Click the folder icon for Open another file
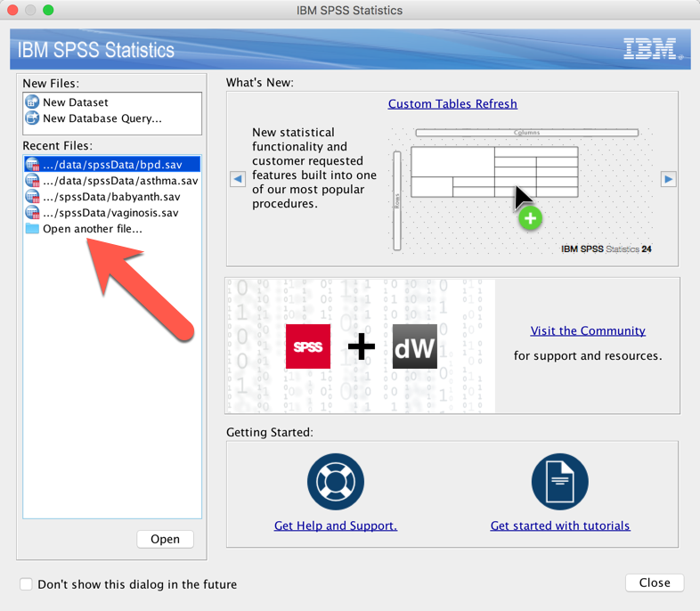 click(x=32, y=229)
